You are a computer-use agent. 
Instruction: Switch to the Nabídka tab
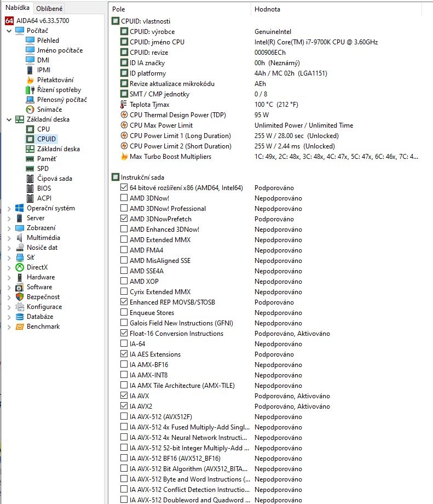tap(17, 8)
